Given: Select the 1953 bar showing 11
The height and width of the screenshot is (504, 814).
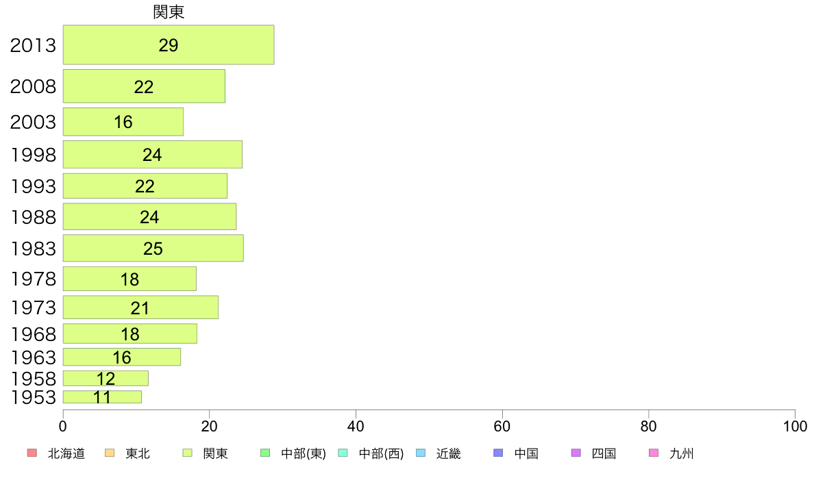Looking at the screenshot, I should [102, 397].
